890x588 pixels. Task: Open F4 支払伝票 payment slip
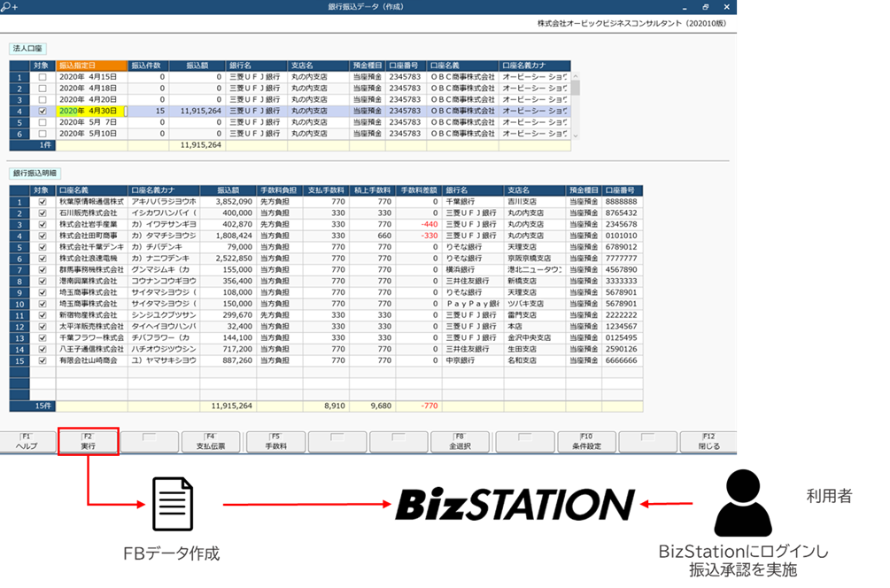coord(211,442)
